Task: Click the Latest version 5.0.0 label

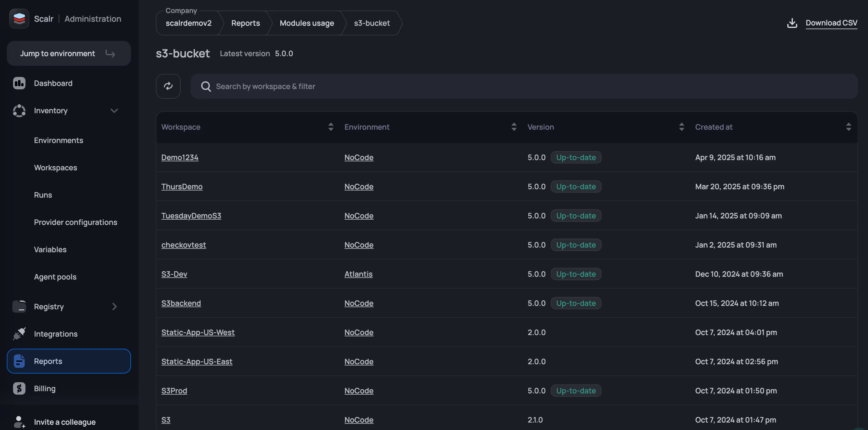Action: click(x=256, y=54)
